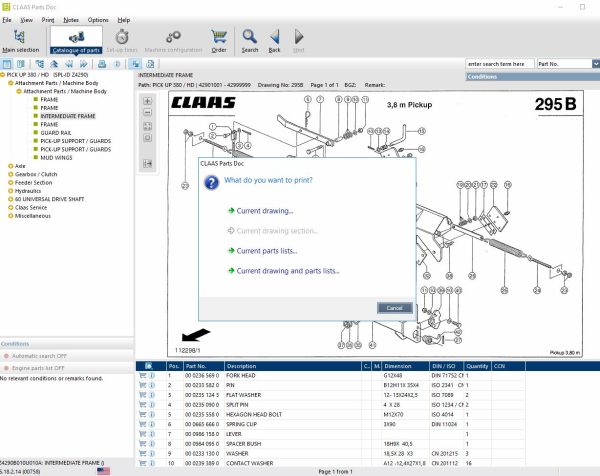Click the tree structure icon in small toolbar

point(39,64)
